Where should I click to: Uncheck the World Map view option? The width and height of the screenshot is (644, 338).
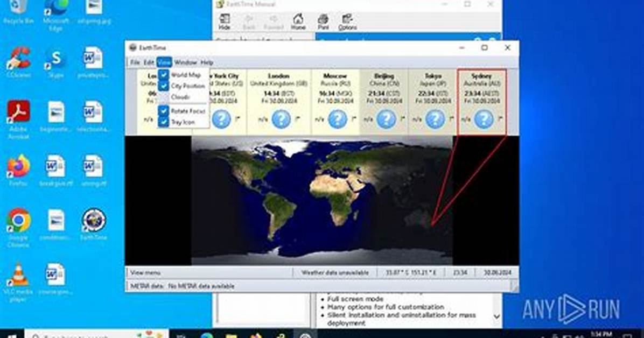[183, 75]
